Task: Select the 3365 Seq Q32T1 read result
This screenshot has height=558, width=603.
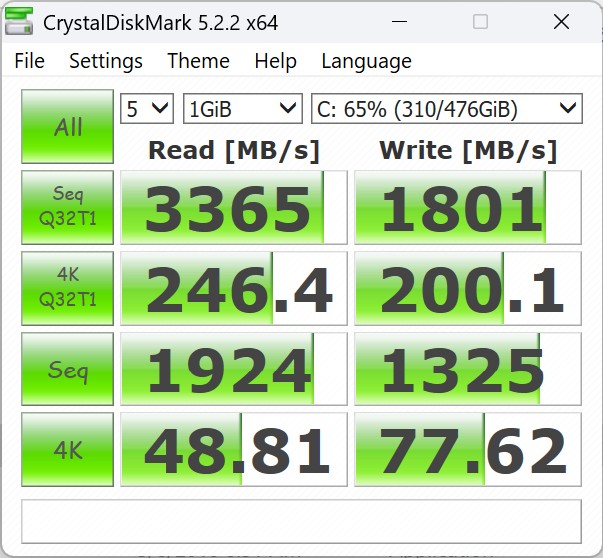Action: coord(234,208)
